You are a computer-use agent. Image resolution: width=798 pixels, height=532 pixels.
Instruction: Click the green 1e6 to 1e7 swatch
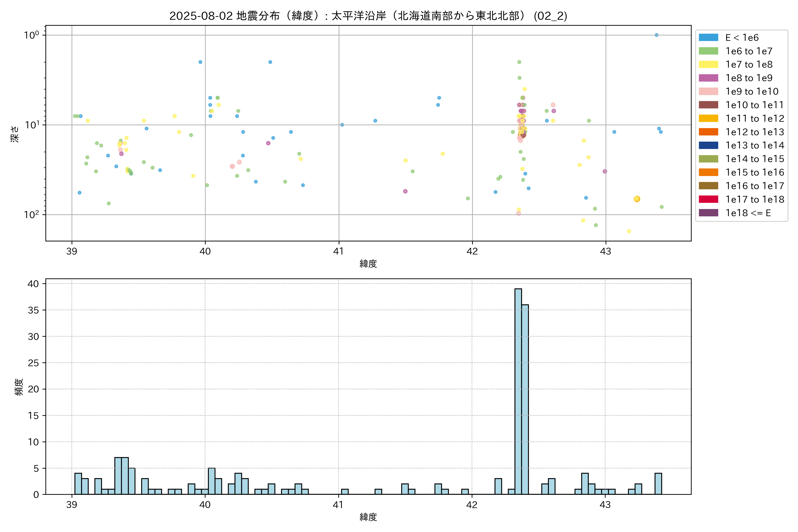pyautogui.click(x=708, y=51)
